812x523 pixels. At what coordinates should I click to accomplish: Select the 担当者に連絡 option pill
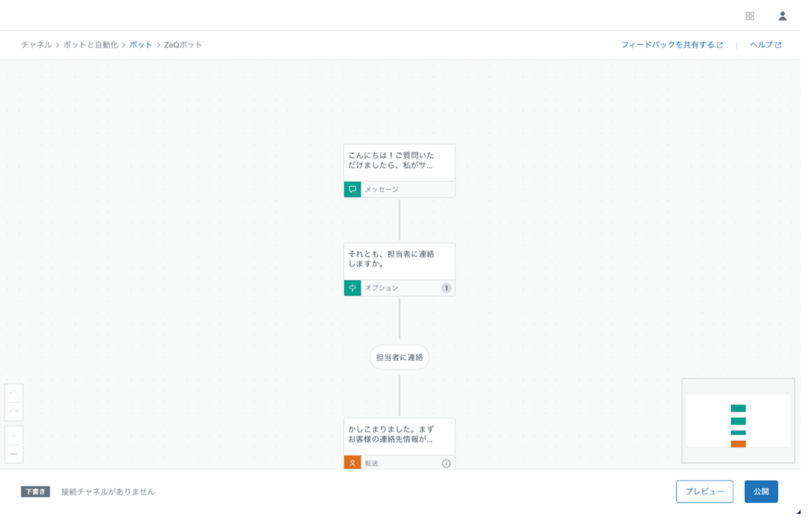[x=399, y=357]
